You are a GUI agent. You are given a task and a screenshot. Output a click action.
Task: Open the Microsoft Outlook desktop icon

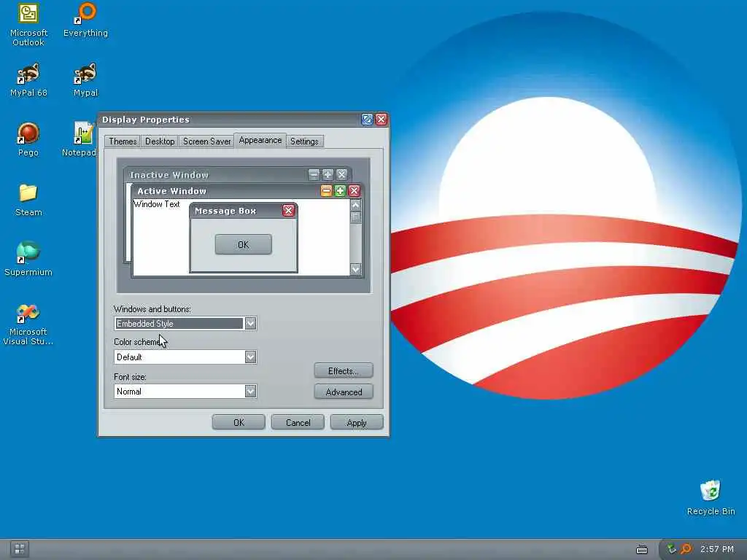tap(28, 24)
